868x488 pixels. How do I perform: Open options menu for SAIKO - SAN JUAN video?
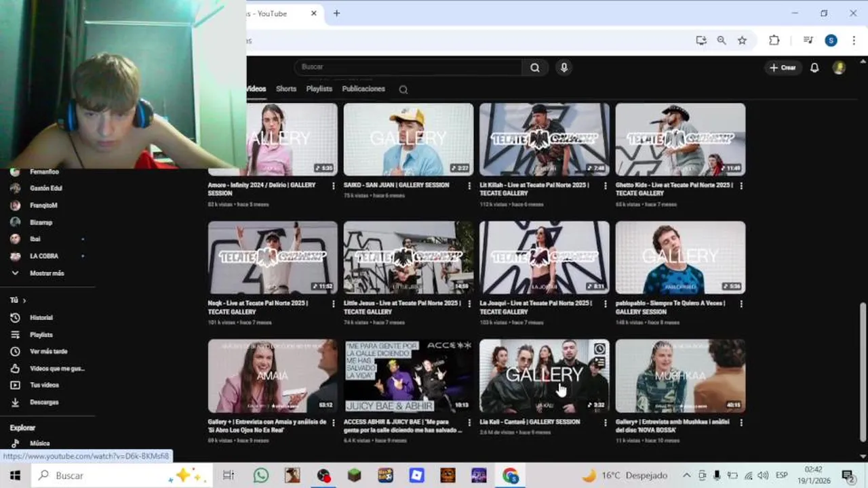pos(469,186)
